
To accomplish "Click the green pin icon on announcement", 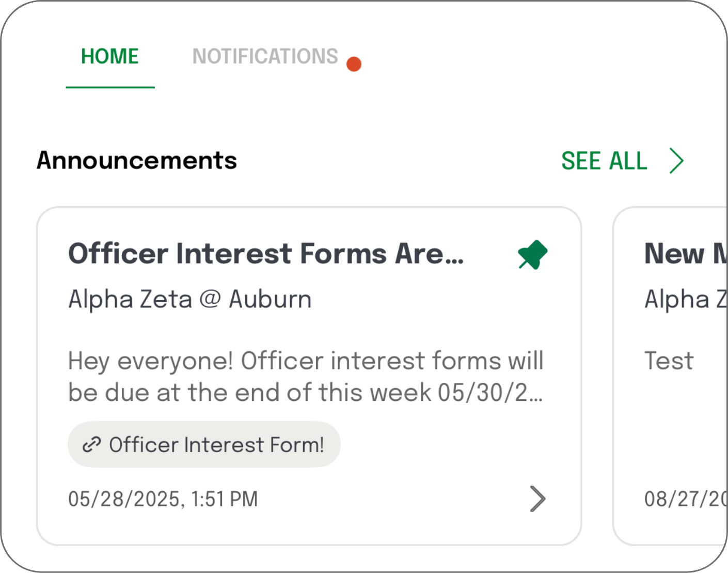I will pos(532,255).
